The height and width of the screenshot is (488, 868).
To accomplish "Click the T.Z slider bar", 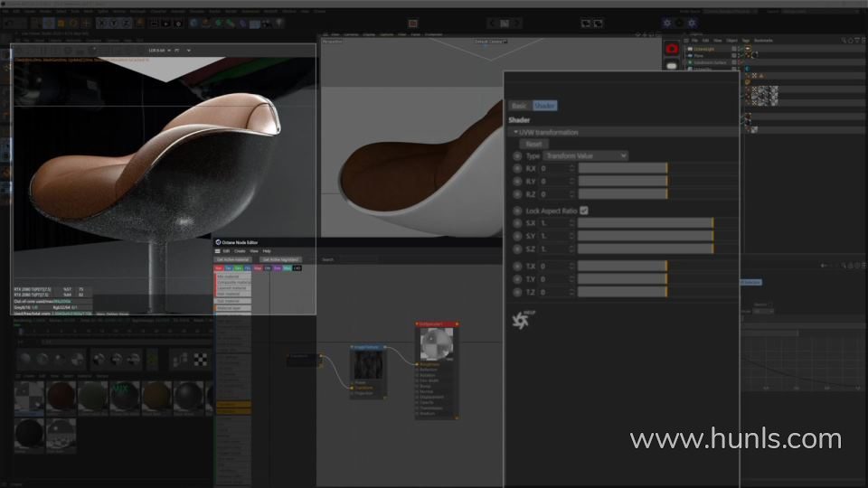I will (x=623, y=292).
